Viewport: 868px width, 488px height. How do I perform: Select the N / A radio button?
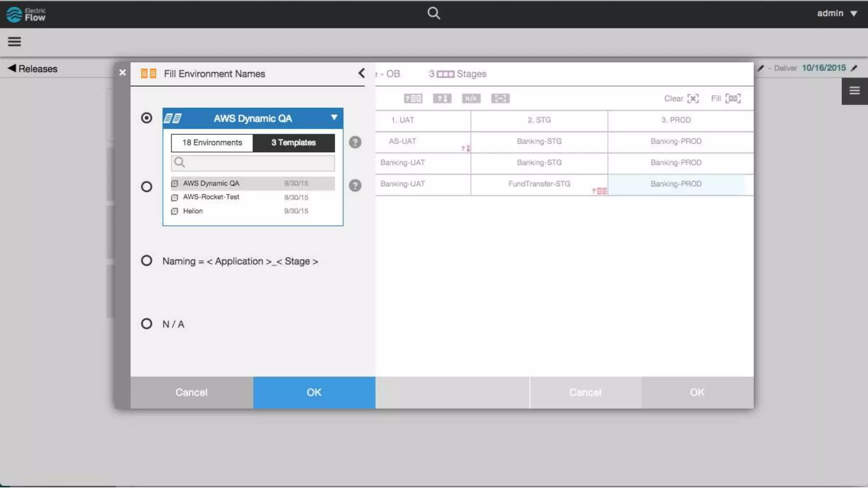(147, 324)
